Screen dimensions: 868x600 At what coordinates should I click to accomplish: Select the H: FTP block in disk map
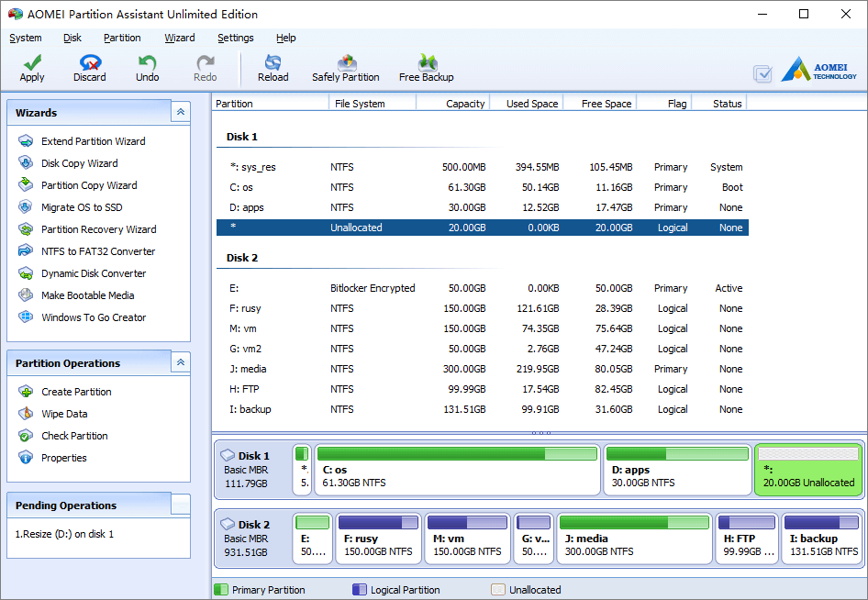pos(747,538)
